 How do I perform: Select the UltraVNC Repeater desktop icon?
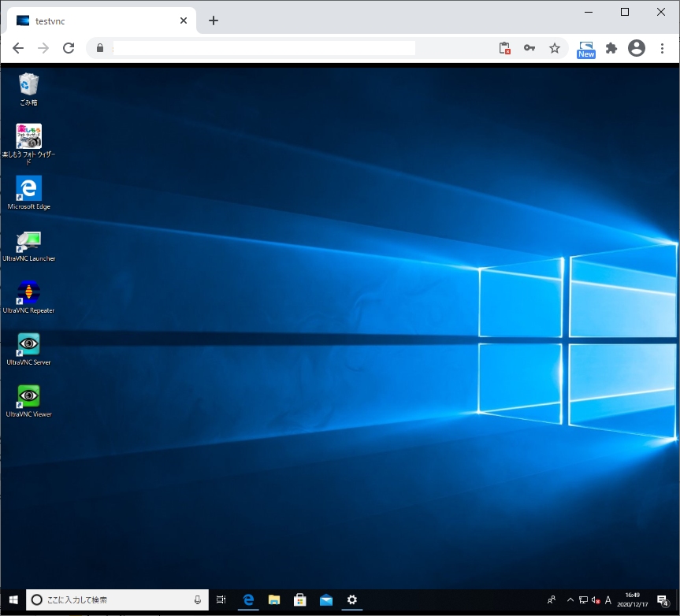pos(28,298)
